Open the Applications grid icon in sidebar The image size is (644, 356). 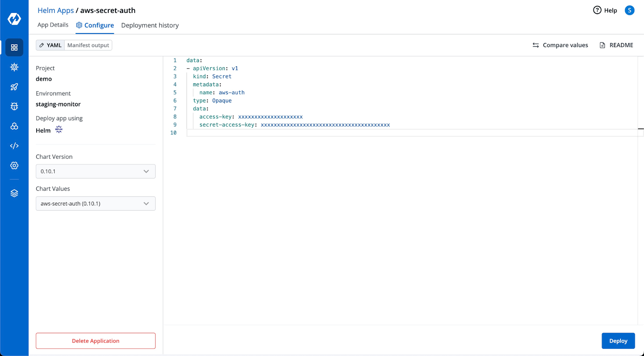[x=14, y=48]
